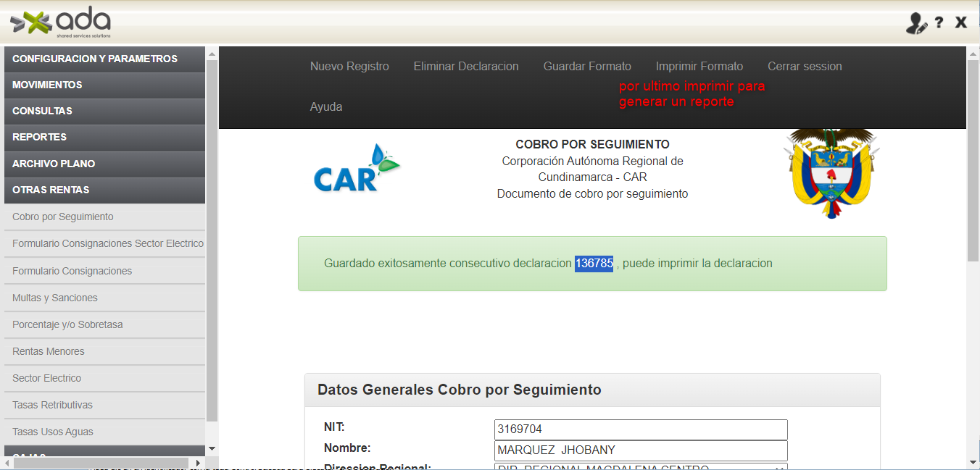Click the user profile edit icon
The width and height of the screenshot is (980, 470).
coord(916,23)
